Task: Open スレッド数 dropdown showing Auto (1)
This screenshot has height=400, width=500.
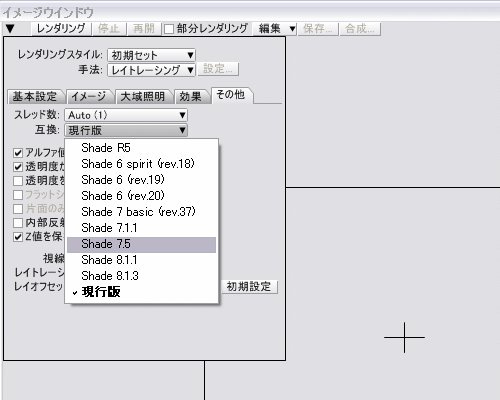Action: [x=126, y=115]
